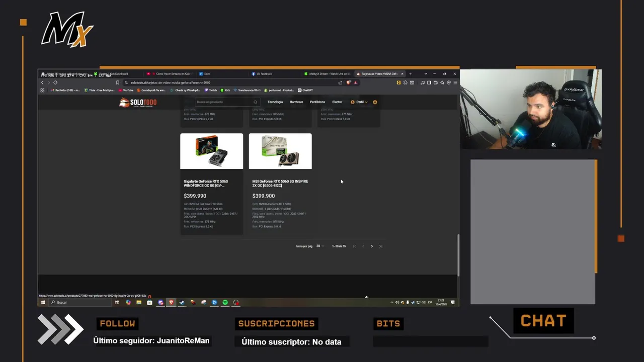Image resolution: width=644 pixels, height=362 pixels.
Task: Open the Tecnología menu
Action: pos(275,102)
